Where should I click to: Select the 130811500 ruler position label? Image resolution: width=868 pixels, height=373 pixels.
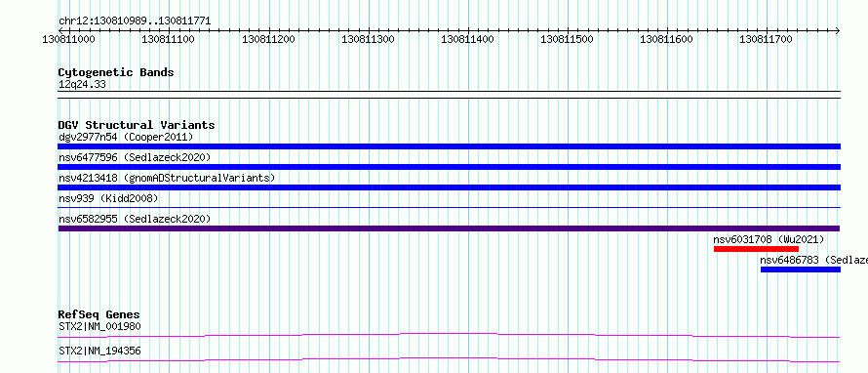567,39
